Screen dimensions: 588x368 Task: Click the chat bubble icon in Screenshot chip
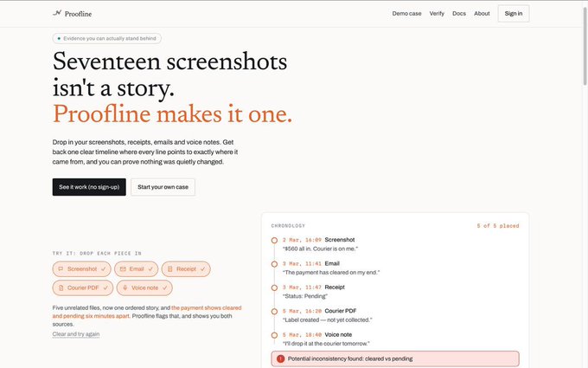point(61,269)
